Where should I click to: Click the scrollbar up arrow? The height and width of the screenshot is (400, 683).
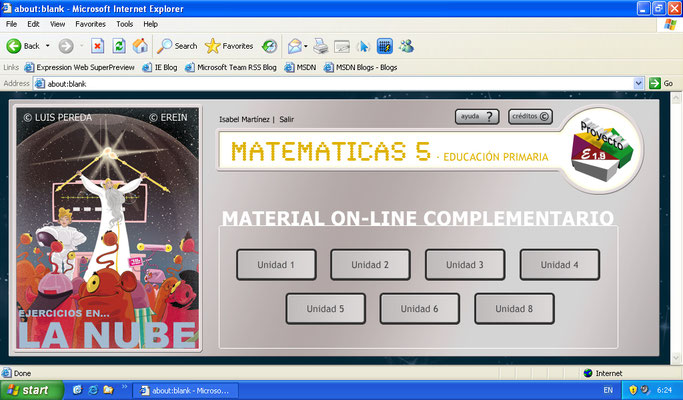click(x=676, y=98)
